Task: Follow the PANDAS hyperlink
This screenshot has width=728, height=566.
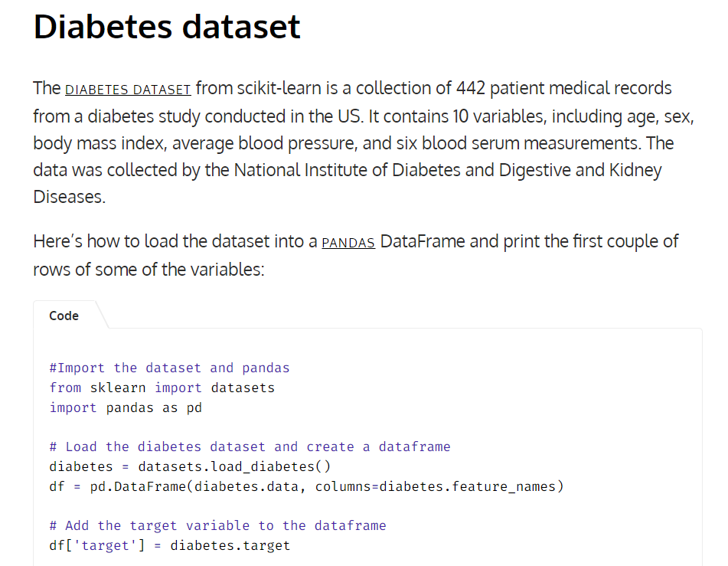Action: pos(348,243)
